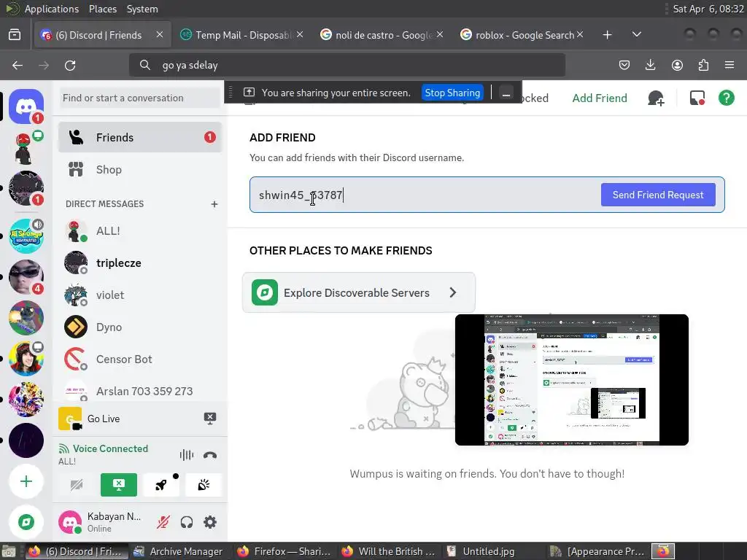Open Discord home direct messages icon
This screenshot has width=747, height=560.
[x=26, y=106]
